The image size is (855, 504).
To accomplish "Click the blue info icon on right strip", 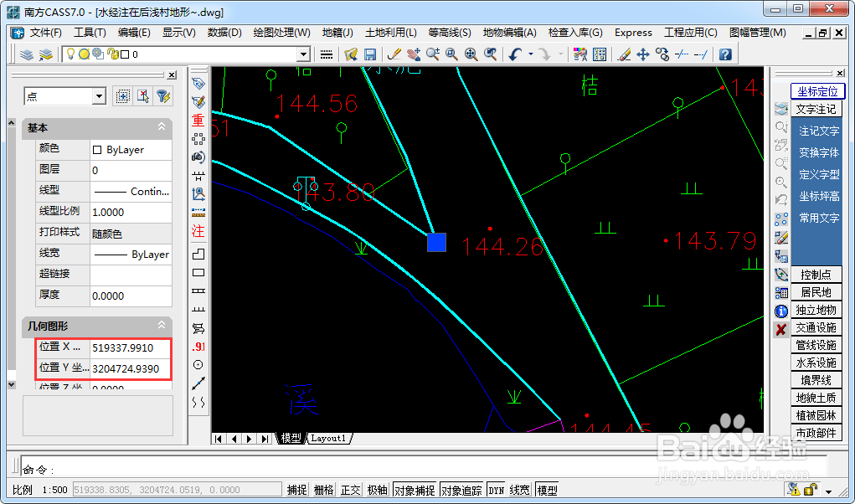I will click(780, 311).
